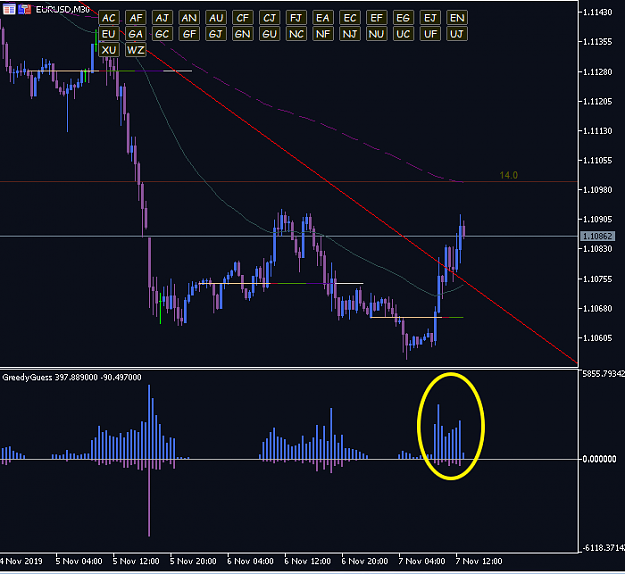
Task: Click the 1.10980 price scale value
Action: tap(597, 190)
